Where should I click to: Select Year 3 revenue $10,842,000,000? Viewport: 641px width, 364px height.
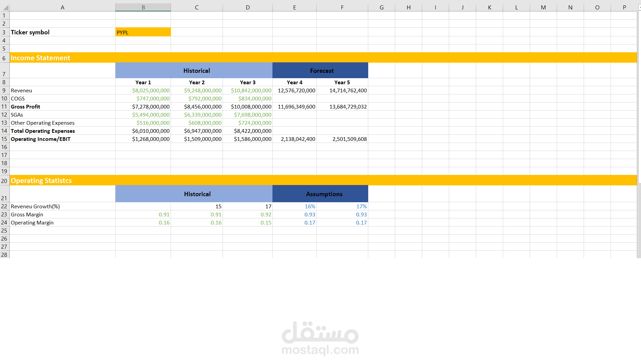(247, 90)
